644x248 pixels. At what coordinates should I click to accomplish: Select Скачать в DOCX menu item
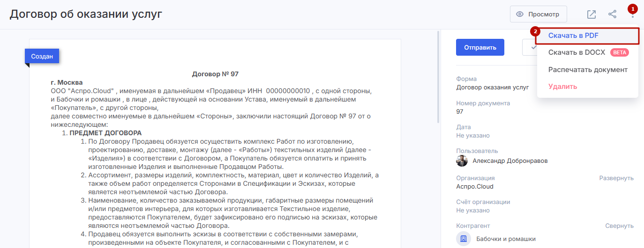pos(587,52)
